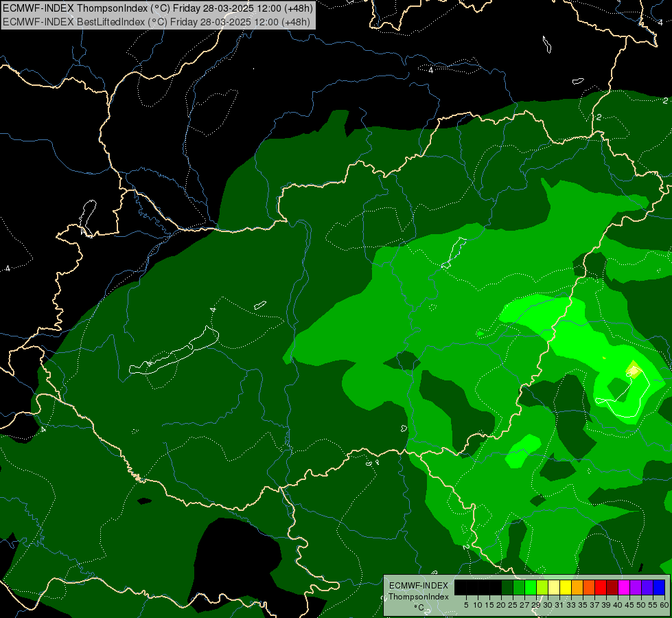672x618 pixels.
Task: Click the legend scale value 30
Action: (548, 605)
